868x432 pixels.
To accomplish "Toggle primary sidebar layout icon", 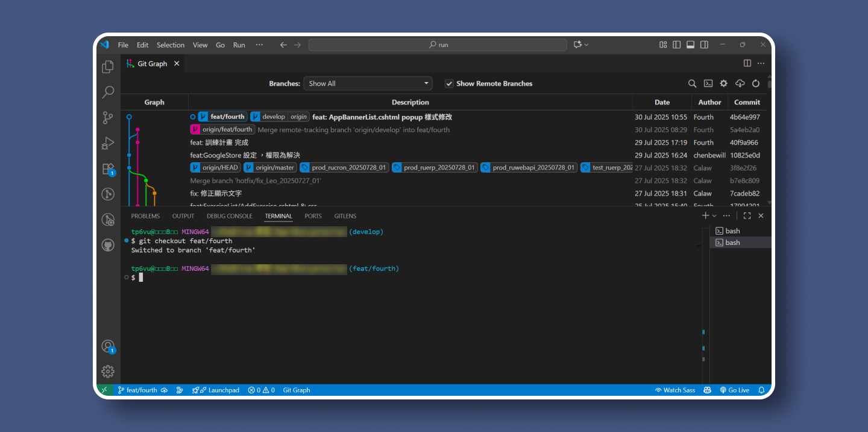I will pyautogui.click(x=676, y=45).
